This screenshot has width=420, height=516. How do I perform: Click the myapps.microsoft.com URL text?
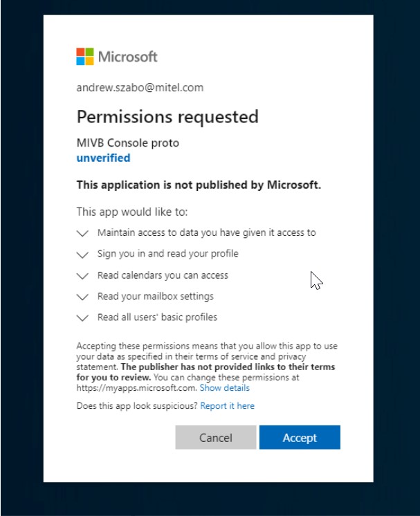tap(136, 387)
